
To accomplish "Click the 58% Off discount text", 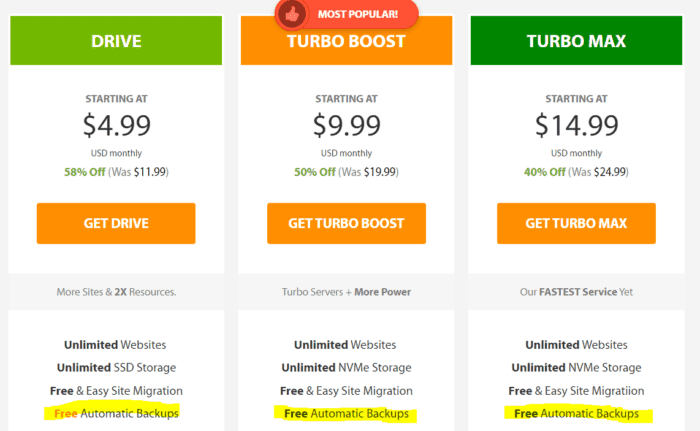I will click(84, 172).
